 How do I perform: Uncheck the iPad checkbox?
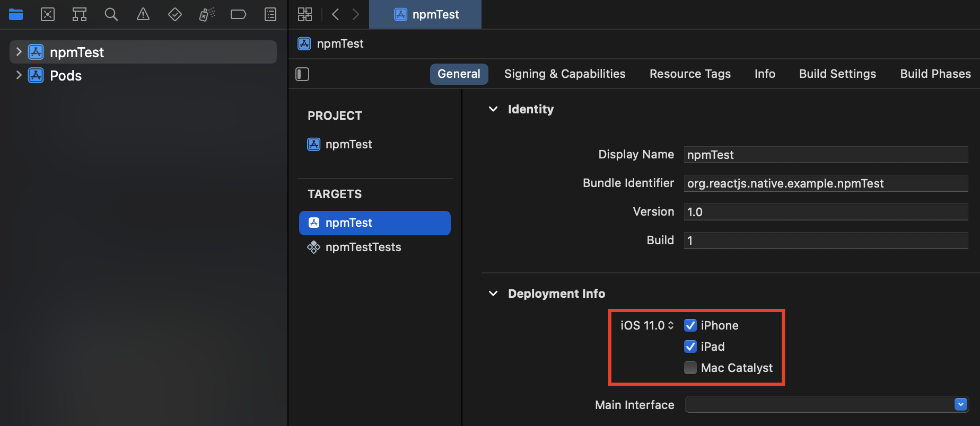tap(690, 347)
